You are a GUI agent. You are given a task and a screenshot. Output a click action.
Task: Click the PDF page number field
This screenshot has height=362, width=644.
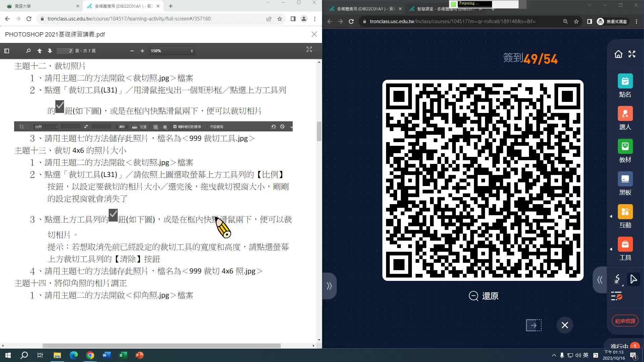point(65,51)
